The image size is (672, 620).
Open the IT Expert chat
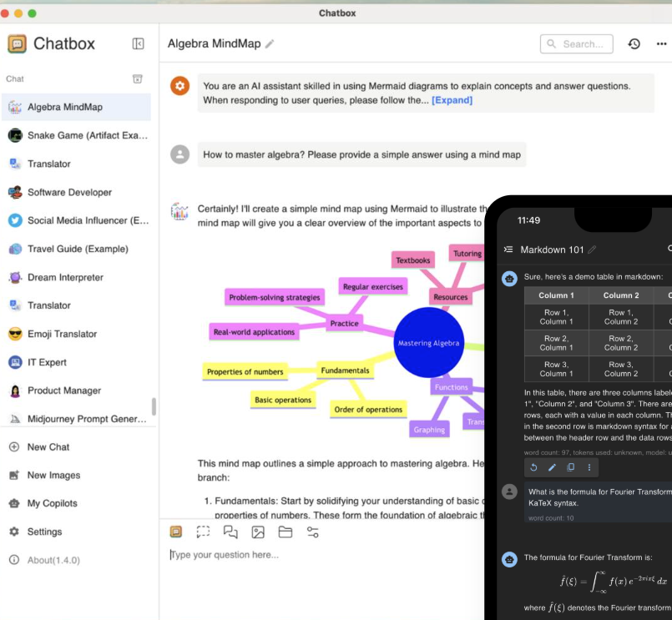pos(76,362)
